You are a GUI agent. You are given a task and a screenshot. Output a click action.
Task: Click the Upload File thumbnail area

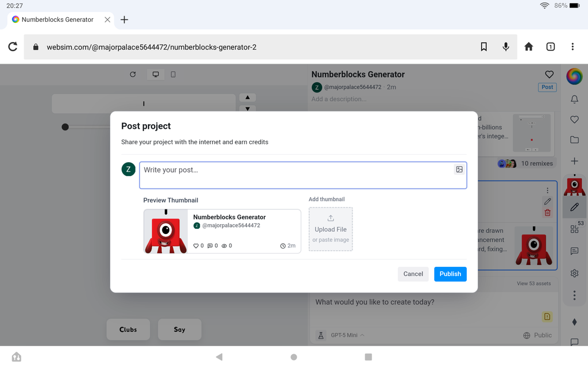tap(330, 229)
